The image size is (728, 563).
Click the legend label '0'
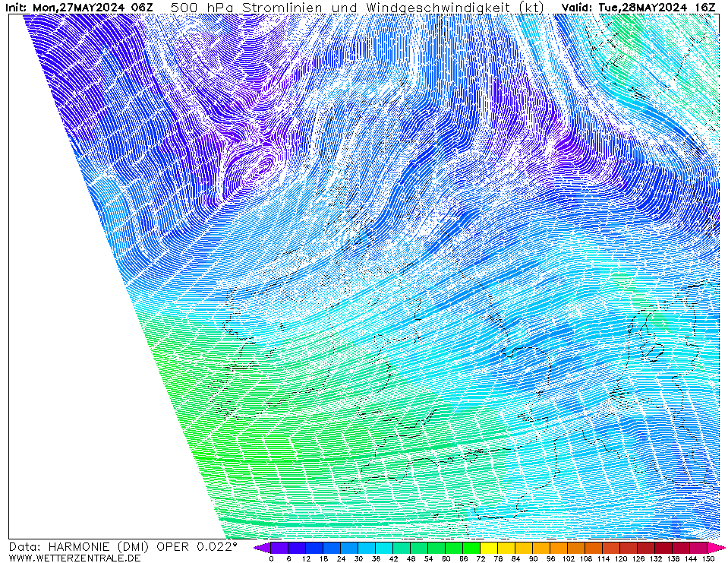click(271, 558)
